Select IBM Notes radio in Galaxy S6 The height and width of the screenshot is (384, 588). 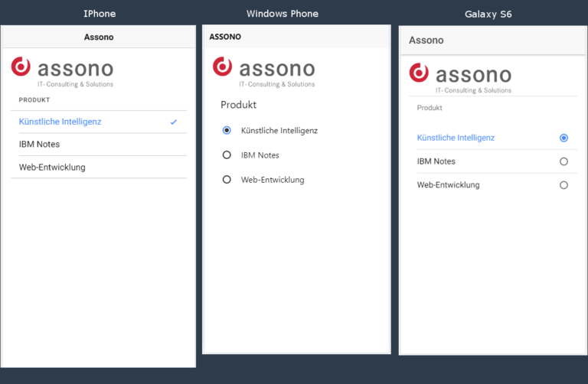(x=563, y=161)
